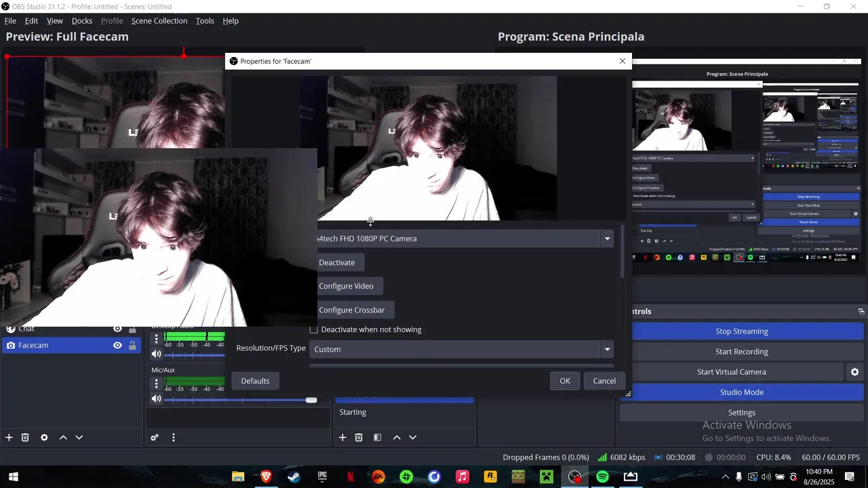Open Desktop Audio three-dot options
The image size is (868, 488).
pyautogui.click(x=156, y=339)
